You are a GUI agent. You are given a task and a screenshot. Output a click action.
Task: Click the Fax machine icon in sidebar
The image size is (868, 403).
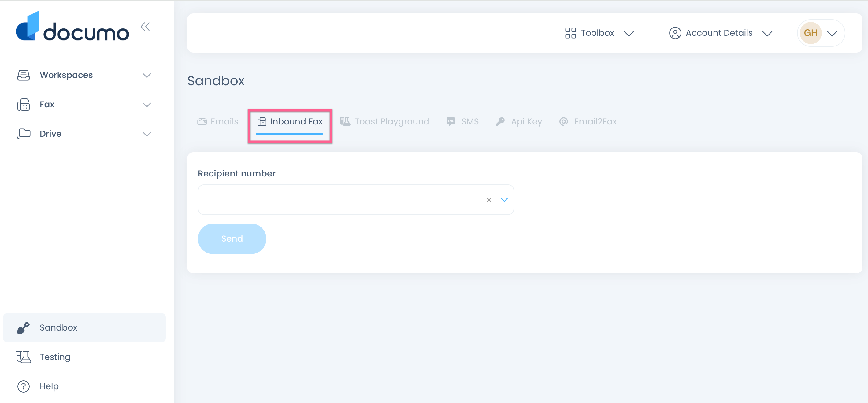(x=23, y=105)
